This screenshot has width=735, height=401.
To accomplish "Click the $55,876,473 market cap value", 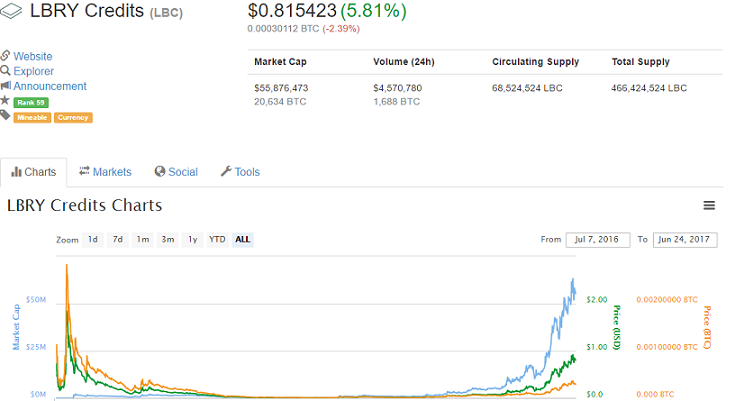I will click(x=281, y=88).
